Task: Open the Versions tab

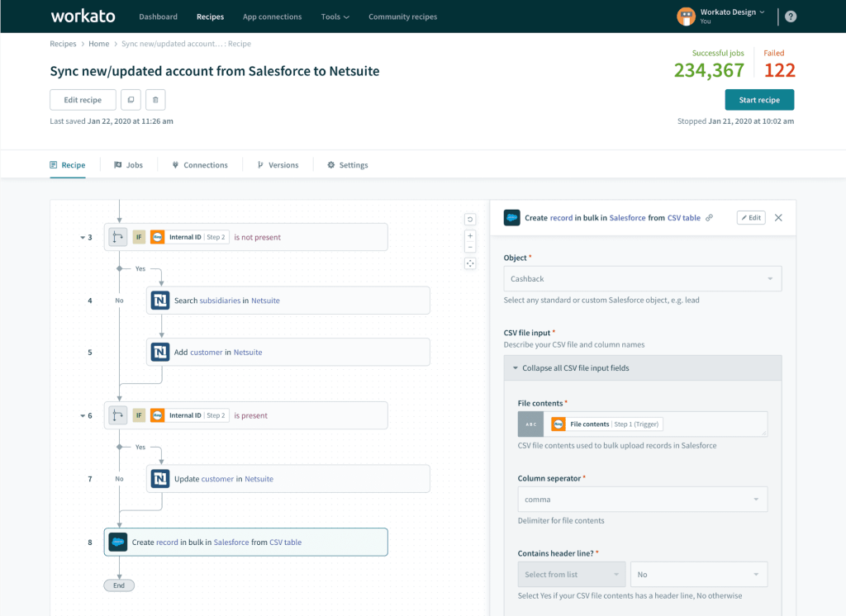Action: click(278, 165)
